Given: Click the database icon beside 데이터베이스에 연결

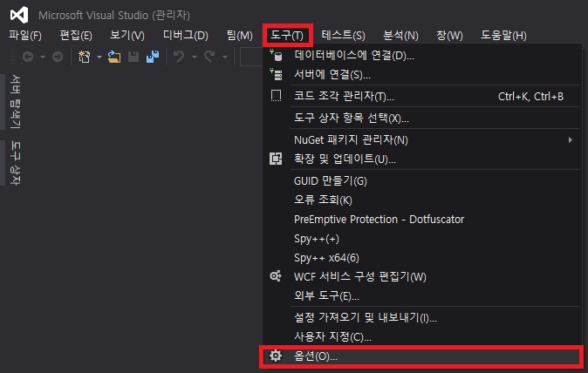Looking at the screenshot, I should [276, 56].
